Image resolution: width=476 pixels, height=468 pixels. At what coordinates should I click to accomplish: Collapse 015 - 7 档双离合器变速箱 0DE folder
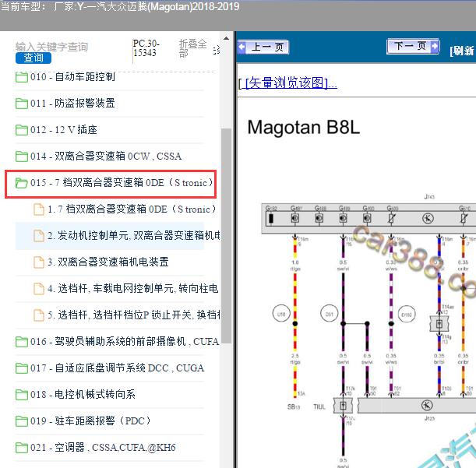point(122,183)
